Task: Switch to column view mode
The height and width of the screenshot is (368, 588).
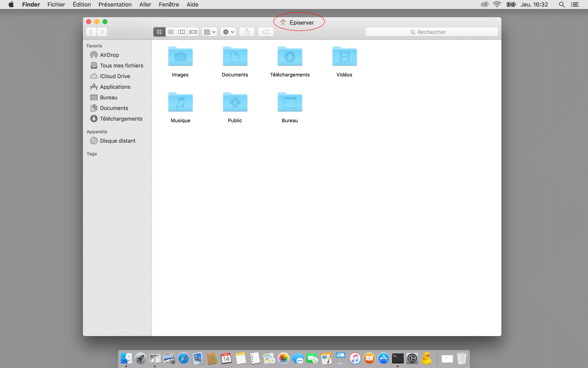Action: click(x=182, y=32)
